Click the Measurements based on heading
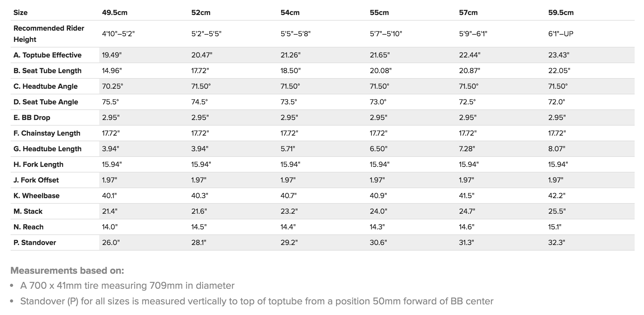Image resolution: width=644 pixels, height=315 pixels. pos(67,271)
